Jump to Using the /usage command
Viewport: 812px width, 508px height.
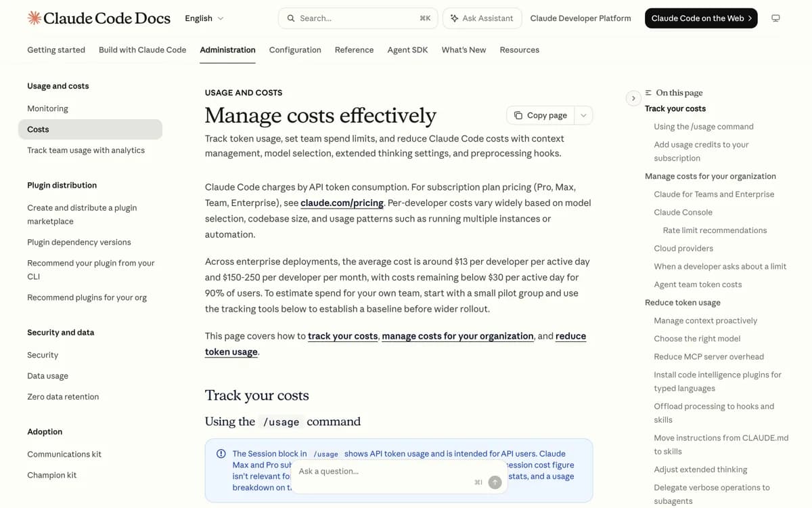(704, 127)
